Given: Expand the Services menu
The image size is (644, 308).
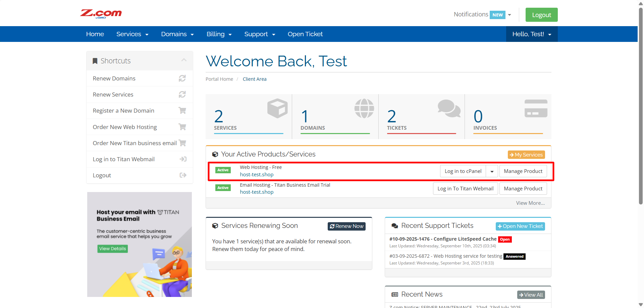Looking at the screenshot, I should click(x=132, y=34).
